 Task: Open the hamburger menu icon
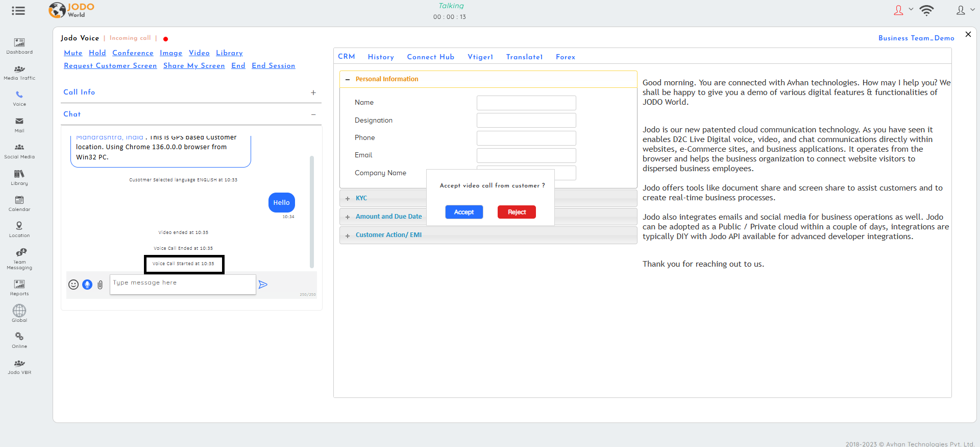click(18, 11)
